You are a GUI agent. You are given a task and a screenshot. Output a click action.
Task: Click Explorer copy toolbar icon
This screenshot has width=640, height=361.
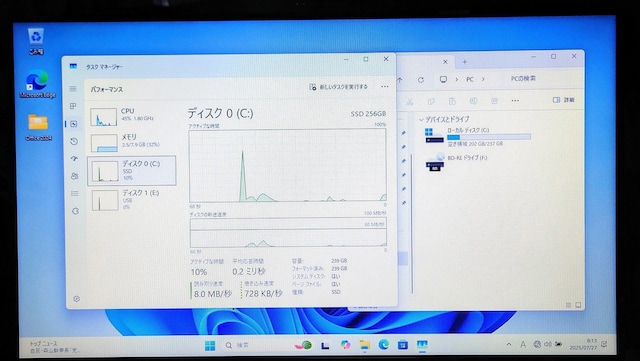click(x=431, y=101)
